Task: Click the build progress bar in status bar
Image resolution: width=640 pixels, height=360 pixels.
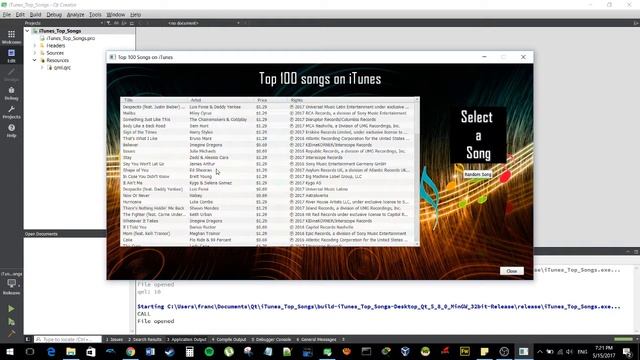Action: click(x=623, y=339)
